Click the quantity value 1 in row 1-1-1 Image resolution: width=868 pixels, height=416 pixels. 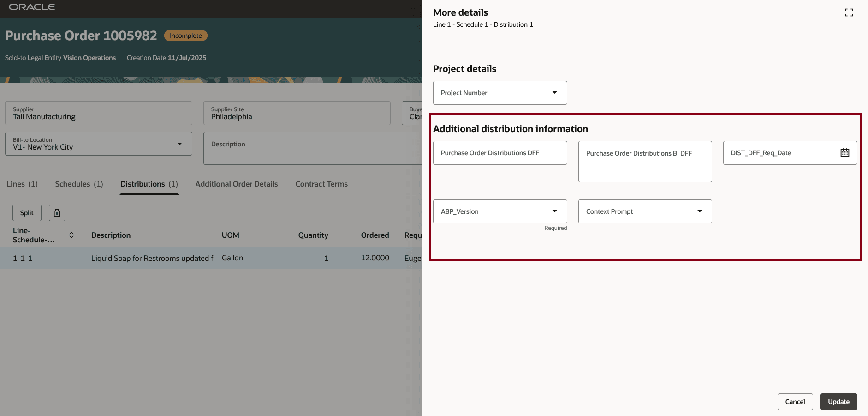pyautogui.click(x=326, y=258)
